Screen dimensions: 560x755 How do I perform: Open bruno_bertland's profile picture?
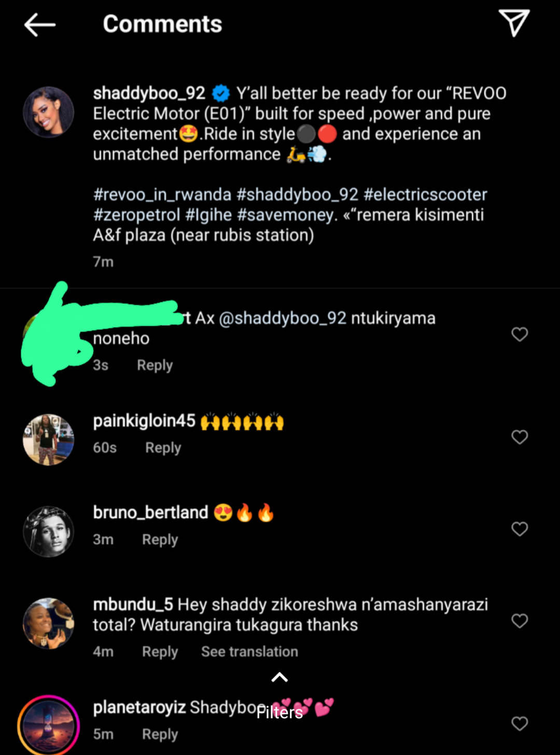click(x=48, y=531)
